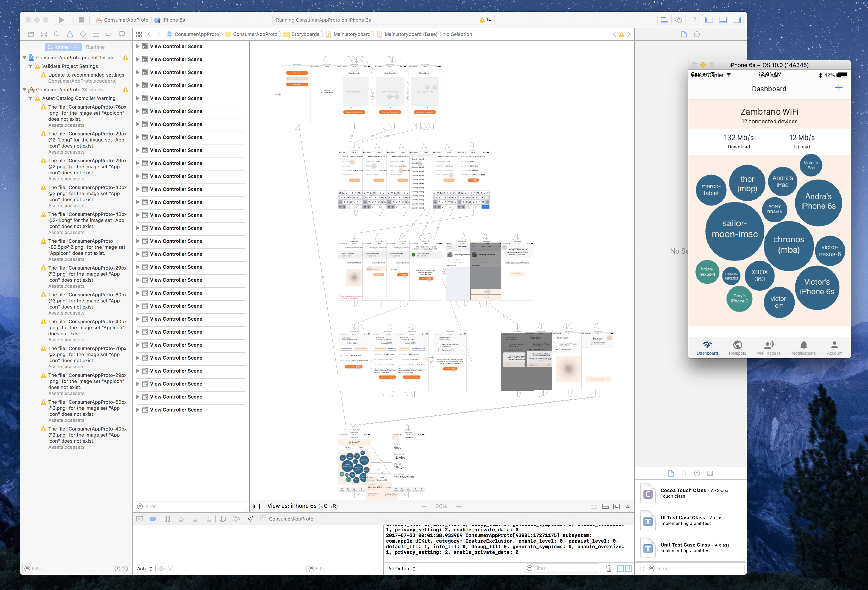Click the 14 warnings indicator in activity bar
Screen dimensions: 868x590
(x=485, y=20)
